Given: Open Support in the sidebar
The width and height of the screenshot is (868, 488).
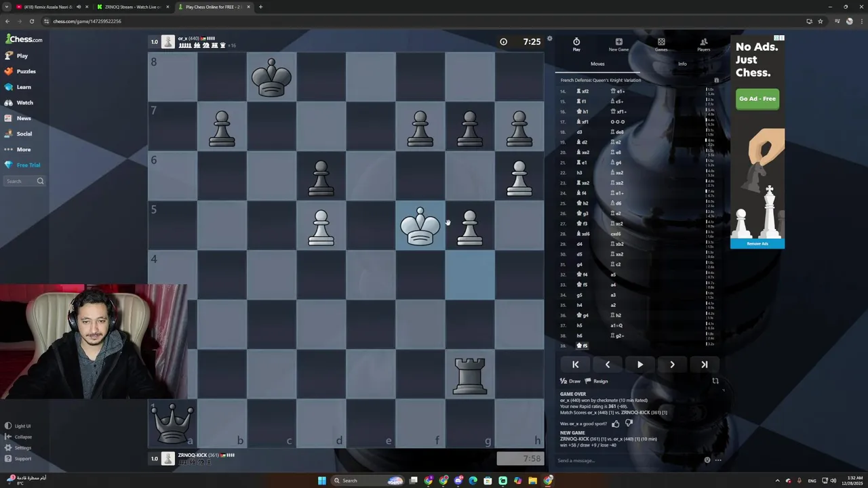Looking at the screenshot, I should click(x=18, y=458).
